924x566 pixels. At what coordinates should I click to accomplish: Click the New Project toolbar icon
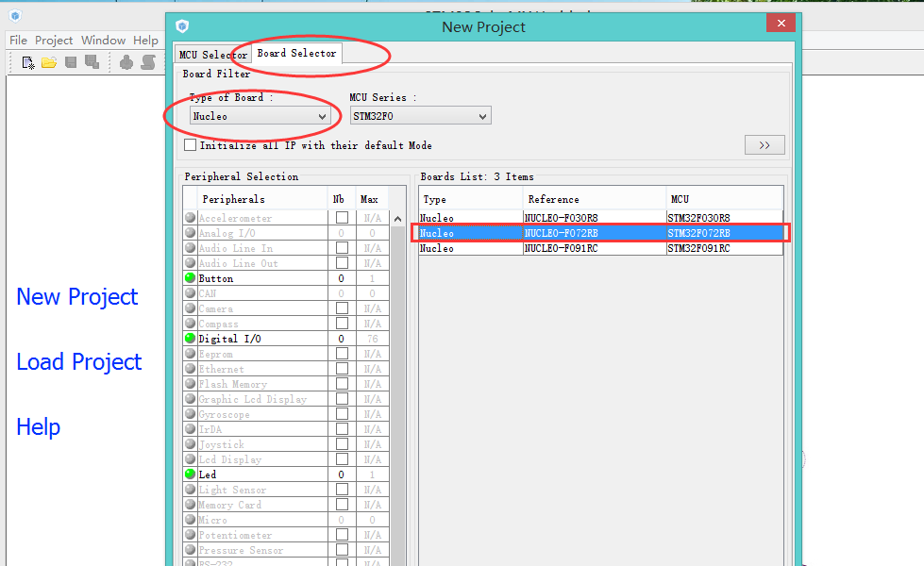tap(27, 62)
